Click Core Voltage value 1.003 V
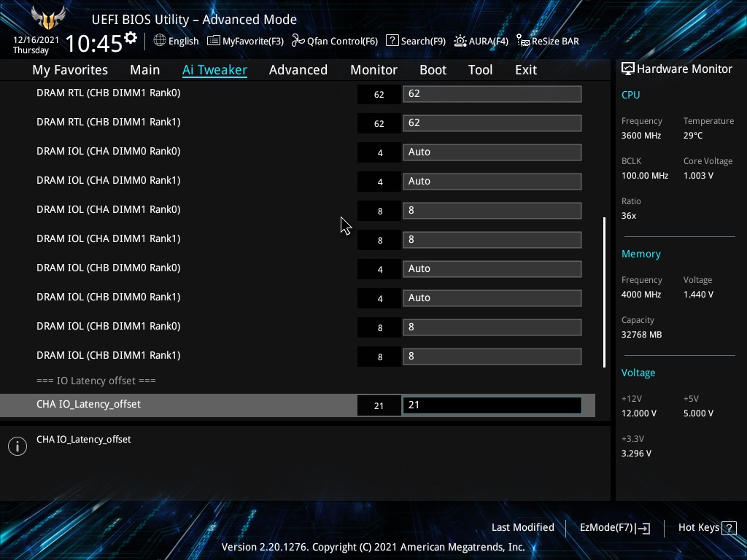747x560 pixels. click(x=698, y=176)
